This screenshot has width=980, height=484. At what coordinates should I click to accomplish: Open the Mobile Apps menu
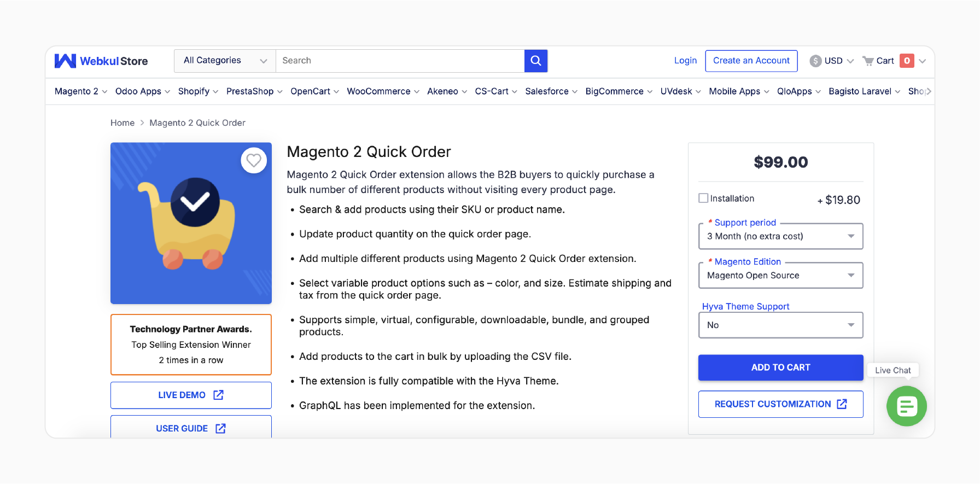pos(739,91)
